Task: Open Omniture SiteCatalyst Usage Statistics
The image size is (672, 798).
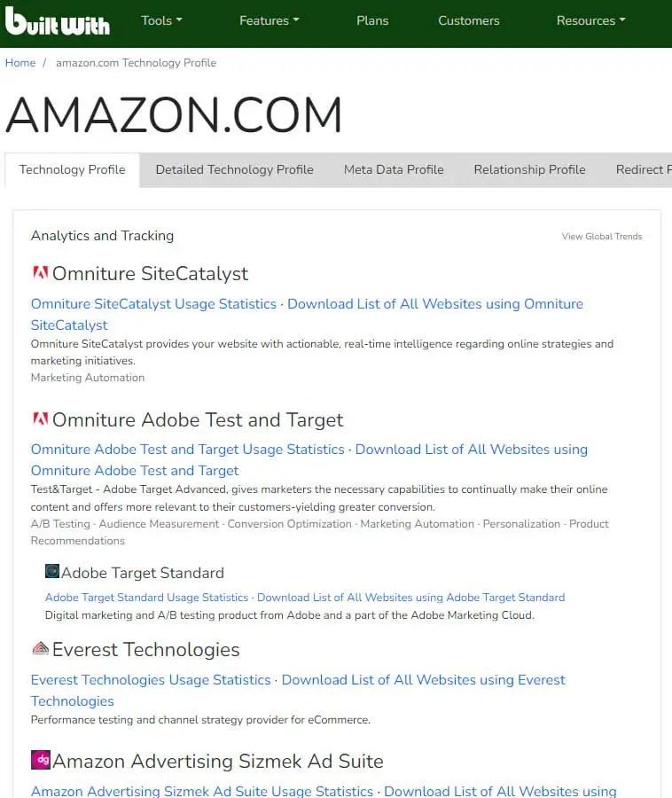Action: pos(152,303)
